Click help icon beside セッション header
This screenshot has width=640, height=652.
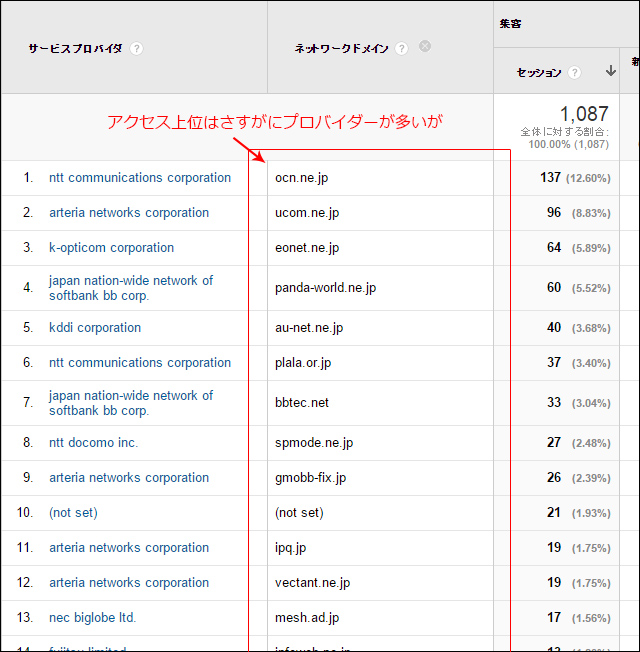[574, 73]
